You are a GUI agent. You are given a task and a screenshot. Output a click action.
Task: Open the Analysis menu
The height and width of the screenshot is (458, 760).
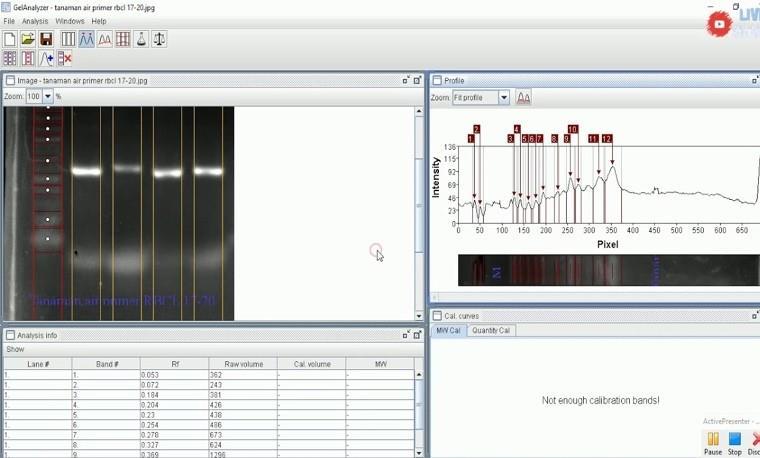pos(35,21)
